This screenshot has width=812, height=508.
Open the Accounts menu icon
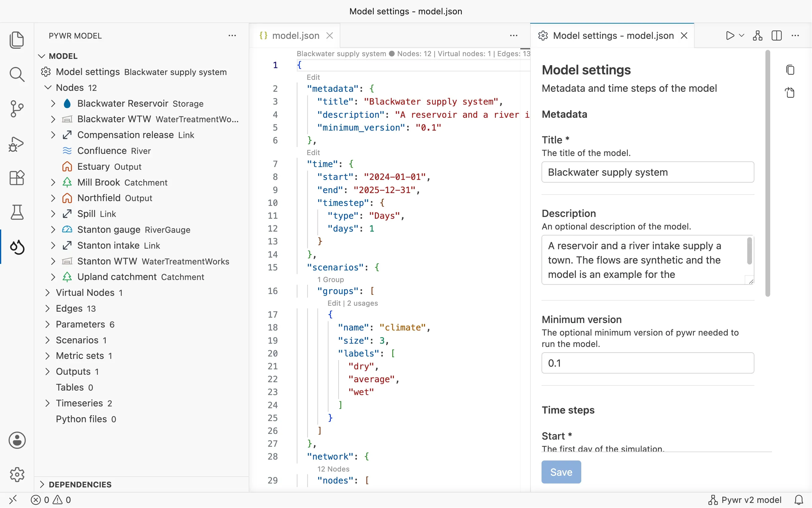click(x=17, y=440)
